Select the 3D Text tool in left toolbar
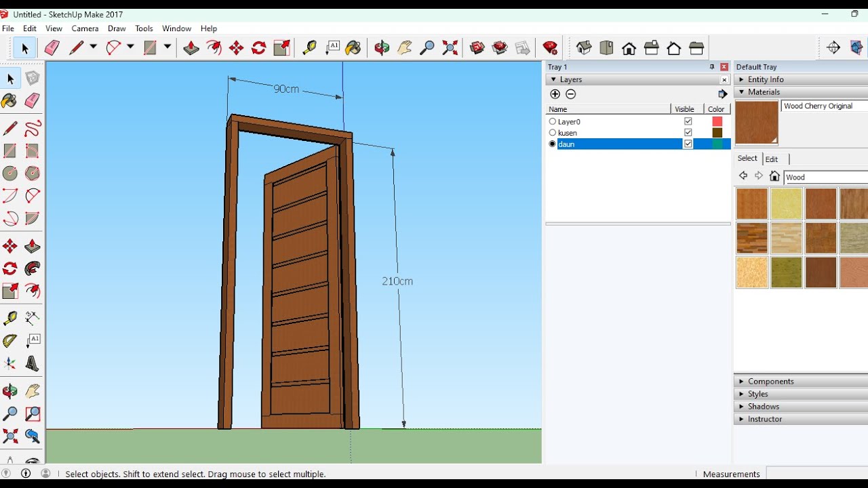 click(33, 364)
